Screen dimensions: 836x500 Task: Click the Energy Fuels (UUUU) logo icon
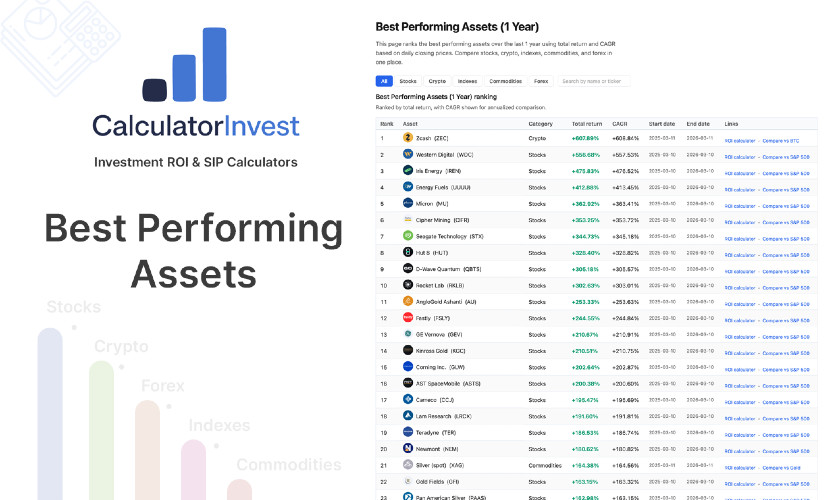click(408, 187)
